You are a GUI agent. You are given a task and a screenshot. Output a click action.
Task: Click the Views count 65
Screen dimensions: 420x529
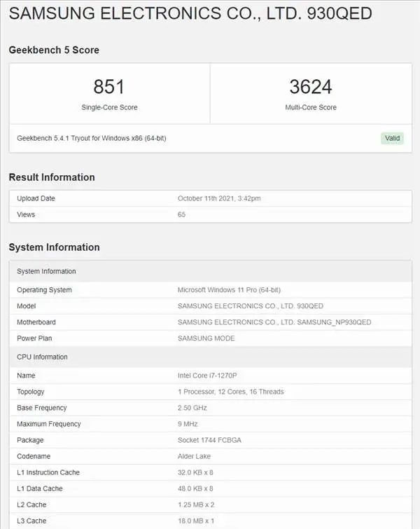(182, 214)
